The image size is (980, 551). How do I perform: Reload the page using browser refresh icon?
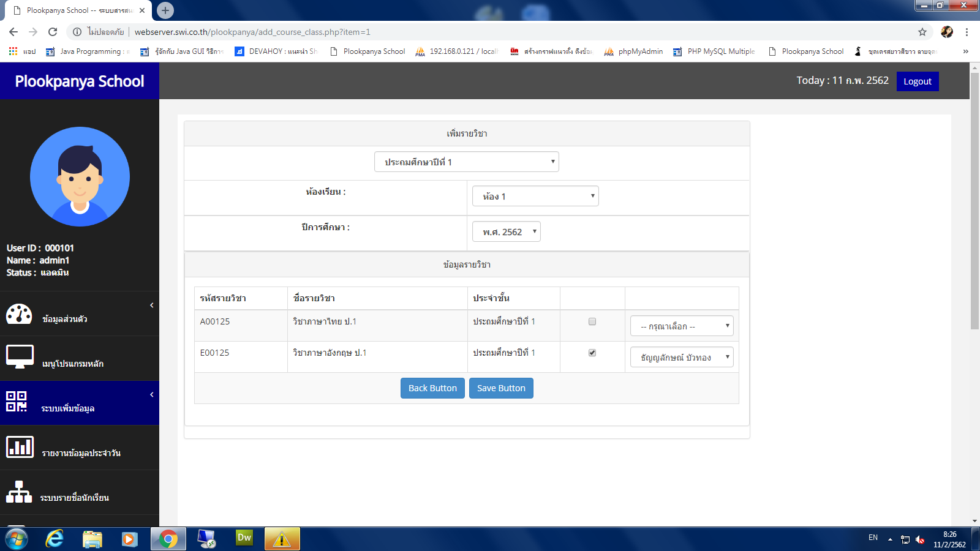point(53,32)
